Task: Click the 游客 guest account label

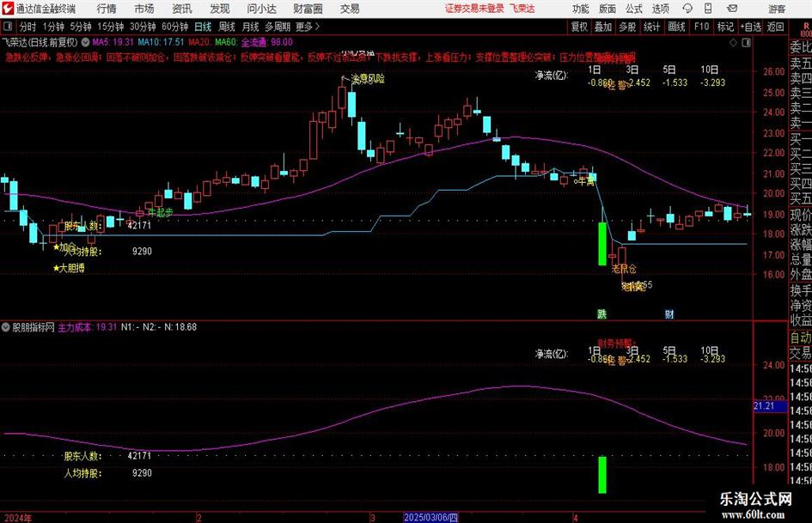Action: 777,9
